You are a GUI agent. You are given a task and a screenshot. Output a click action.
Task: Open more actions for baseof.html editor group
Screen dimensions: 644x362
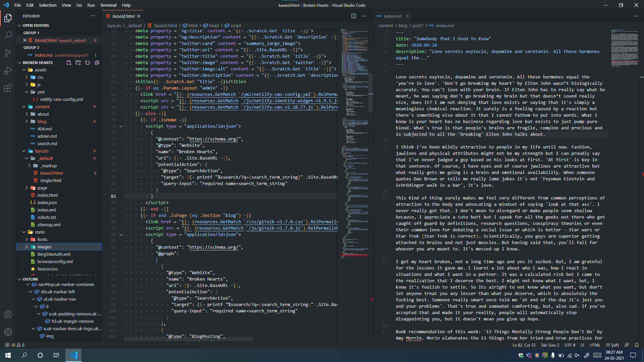click(x=364, y=16)
